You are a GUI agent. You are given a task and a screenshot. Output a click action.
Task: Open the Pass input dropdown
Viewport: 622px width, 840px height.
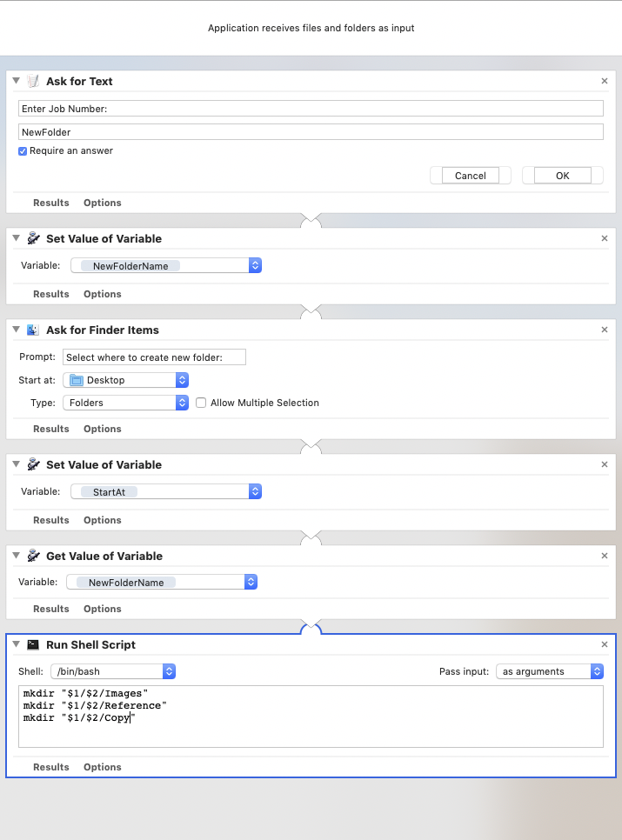(x=550, y=671)
